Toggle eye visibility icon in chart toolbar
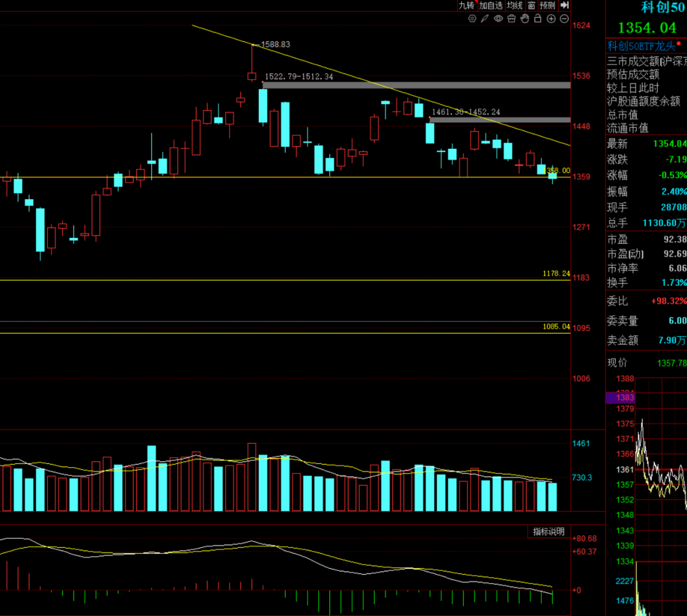687x616 pixels. (x=498, y=18)
